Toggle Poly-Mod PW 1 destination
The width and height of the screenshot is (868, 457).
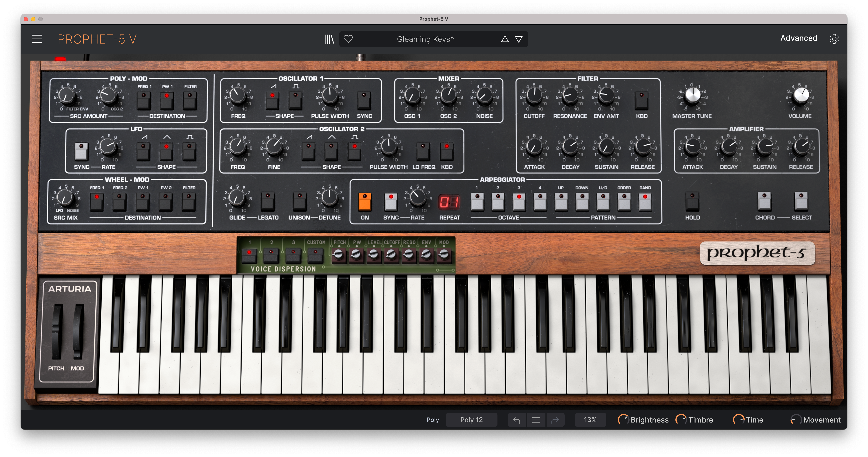167,101
